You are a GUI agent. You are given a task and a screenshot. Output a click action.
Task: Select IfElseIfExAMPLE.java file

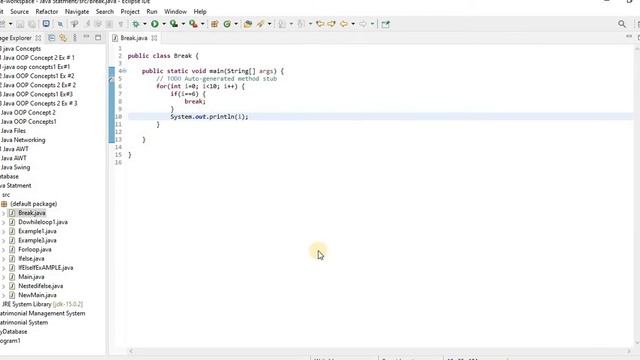(x=46, y=268)
